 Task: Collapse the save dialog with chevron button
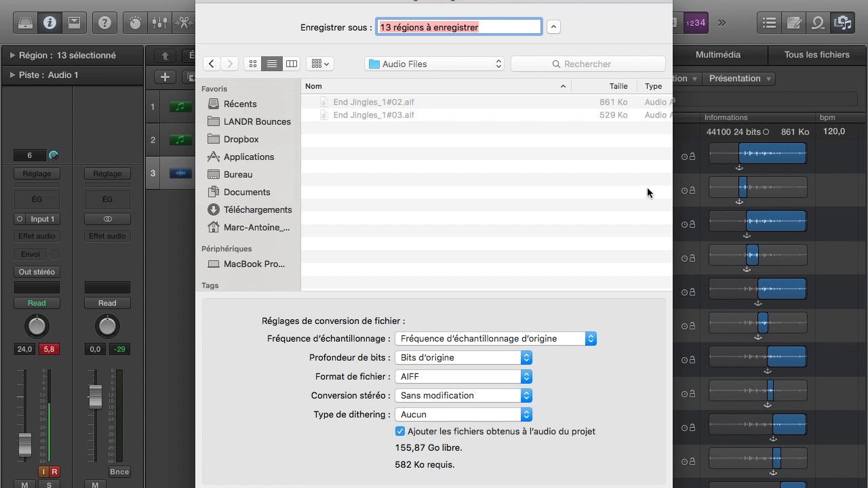[553, 27]
